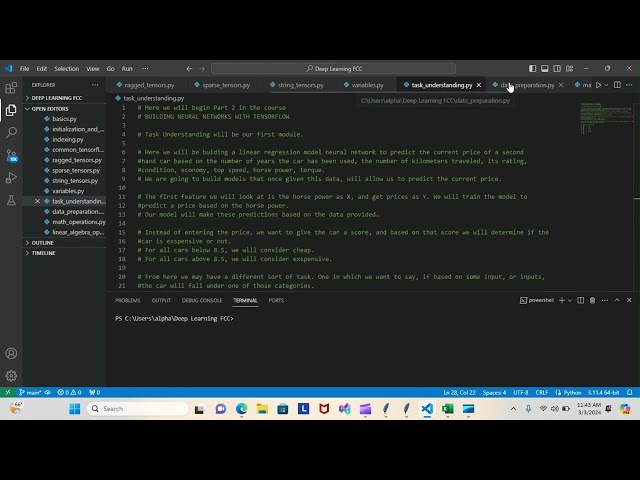
Task: Open the Manage gear icon
Action: tap(11, 376)
